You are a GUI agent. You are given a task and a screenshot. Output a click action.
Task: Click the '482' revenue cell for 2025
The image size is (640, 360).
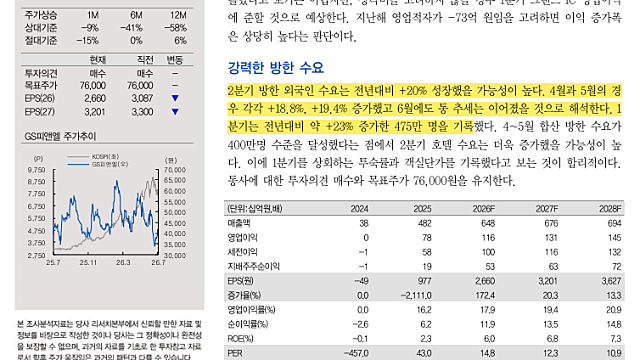pos(424,223)
